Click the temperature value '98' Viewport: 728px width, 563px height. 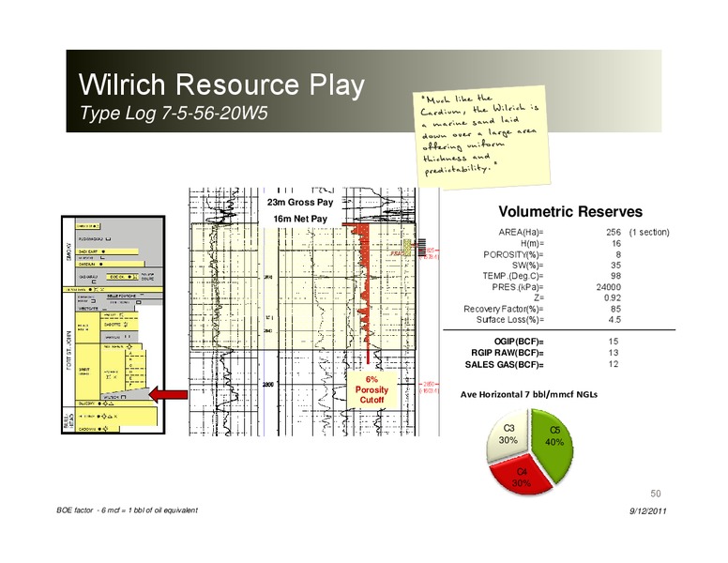coord(615,276)
